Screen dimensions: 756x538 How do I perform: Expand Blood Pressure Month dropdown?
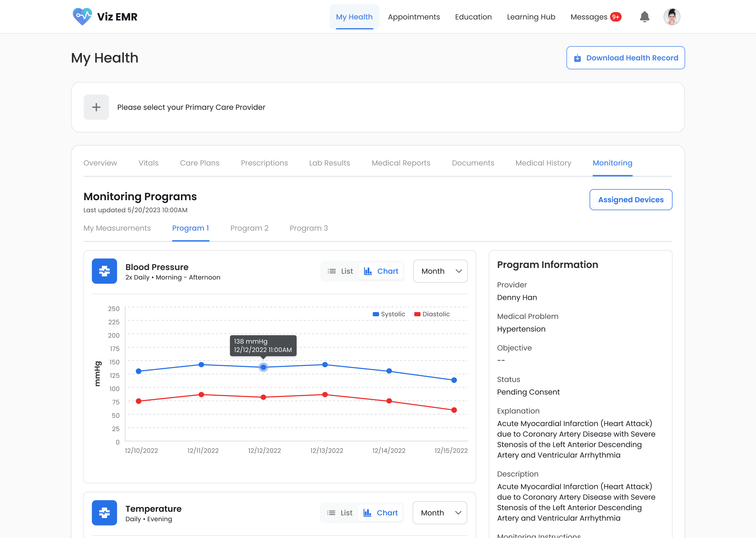pos(440,271)
